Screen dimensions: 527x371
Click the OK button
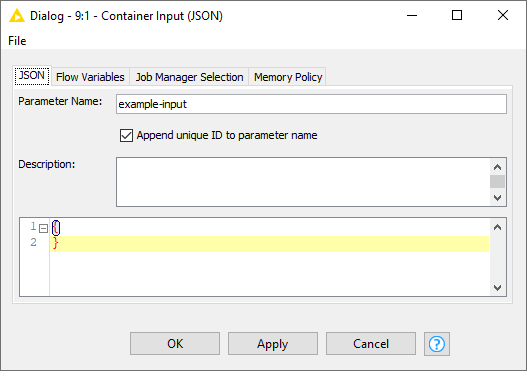click(x=175, y=343)
